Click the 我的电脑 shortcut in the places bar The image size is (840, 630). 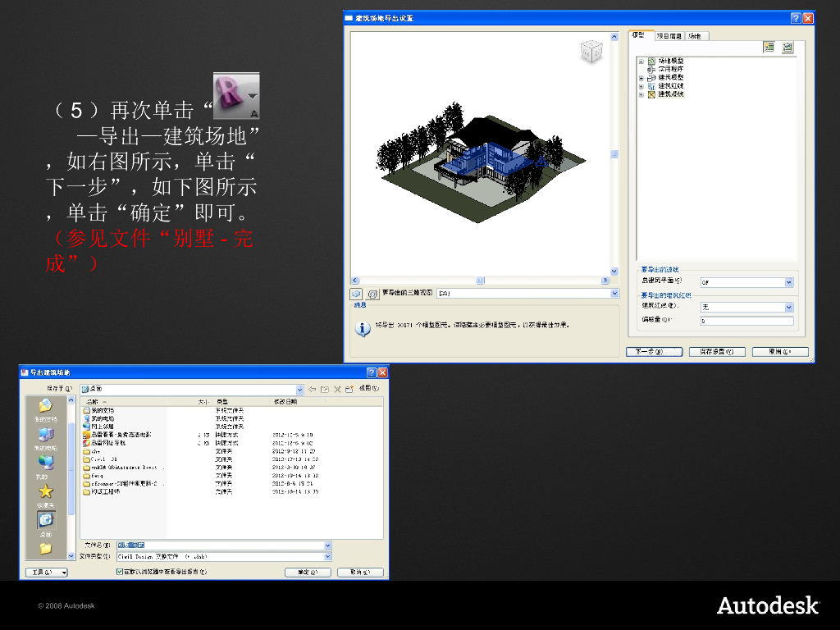(x=46, y=439)
